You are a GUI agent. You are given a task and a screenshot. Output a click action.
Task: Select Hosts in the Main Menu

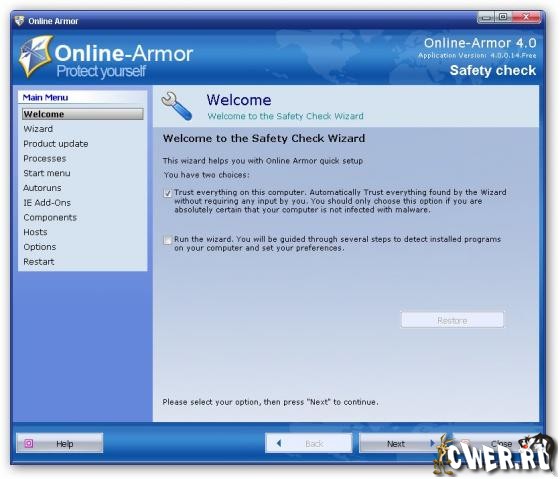tap(35, 232)
